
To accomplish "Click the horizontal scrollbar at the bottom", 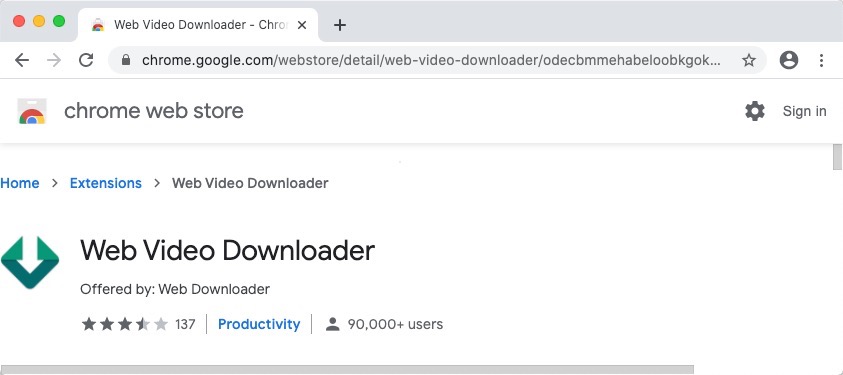I will click(347, 370).
